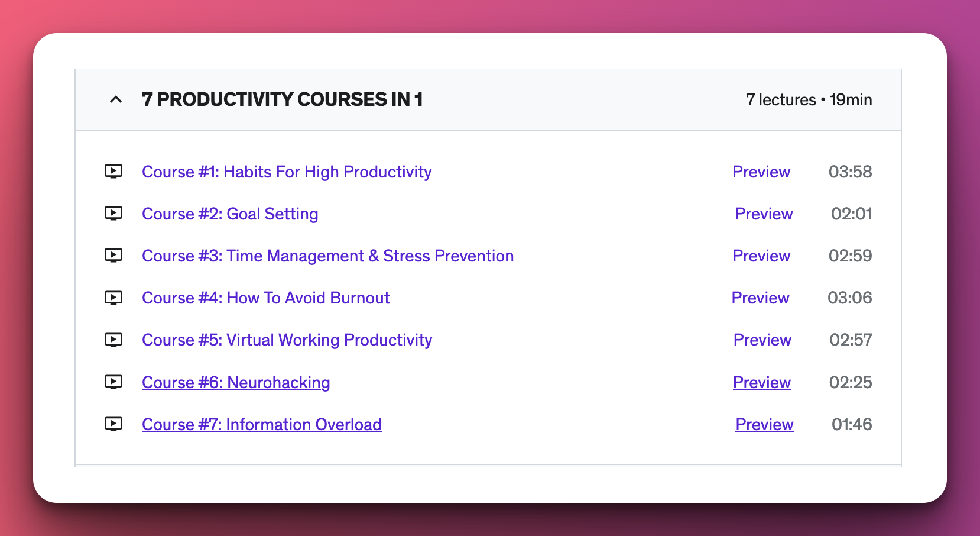Open Course #2: Goal Setting link
Viewport: 980px width, 536px height.
pyautogui.click(x=230, y=214)
